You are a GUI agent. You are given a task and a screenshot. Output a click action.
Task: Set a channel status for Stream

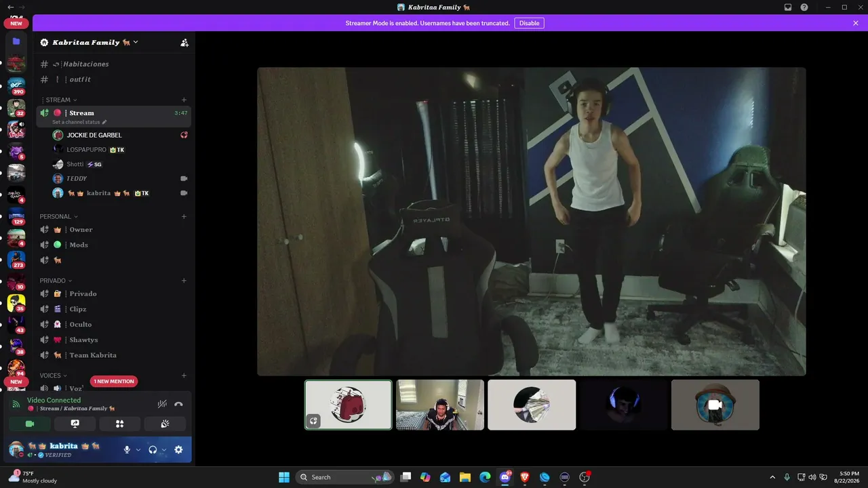79,122
